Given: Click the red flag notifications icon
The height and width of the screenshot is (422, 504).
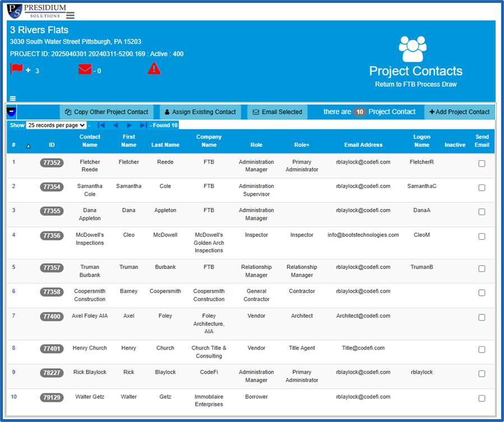Looking at the screenshot, I should [x=16, y=68].
